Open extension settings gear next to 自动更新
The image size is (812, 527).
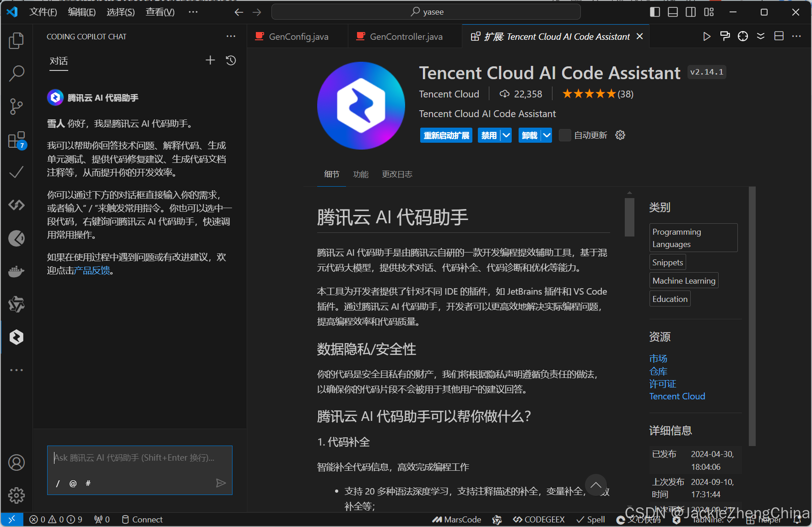[x=620, y=135]
